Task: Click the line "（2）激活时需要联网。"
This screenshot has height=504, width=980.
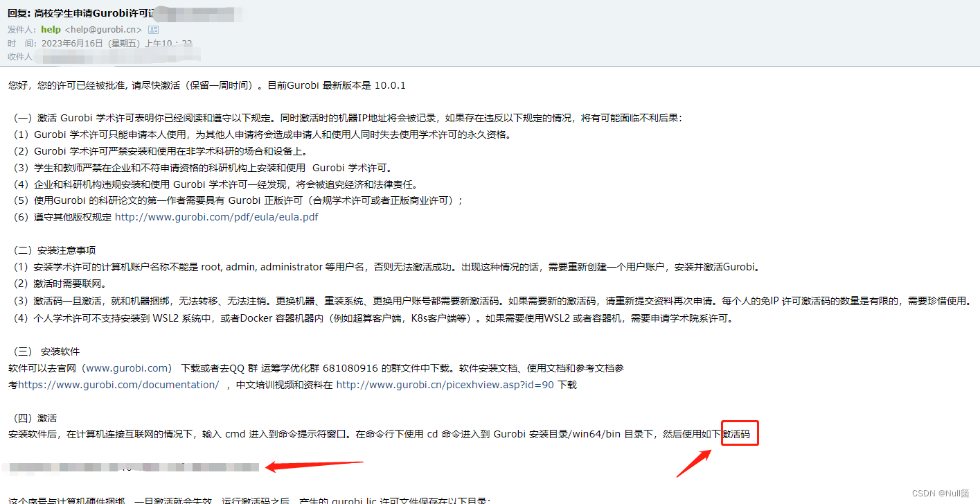Action: pyautogui.click(x=60, y=284)
